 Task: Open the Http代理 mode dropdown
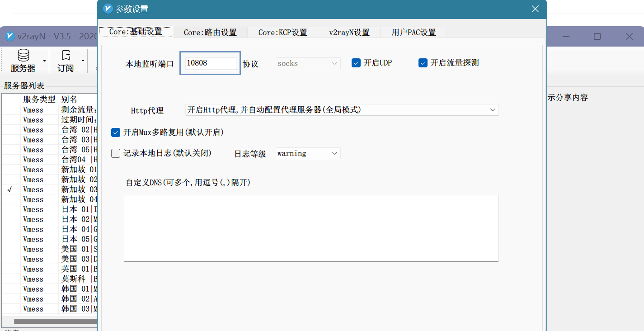click(342, 110)
